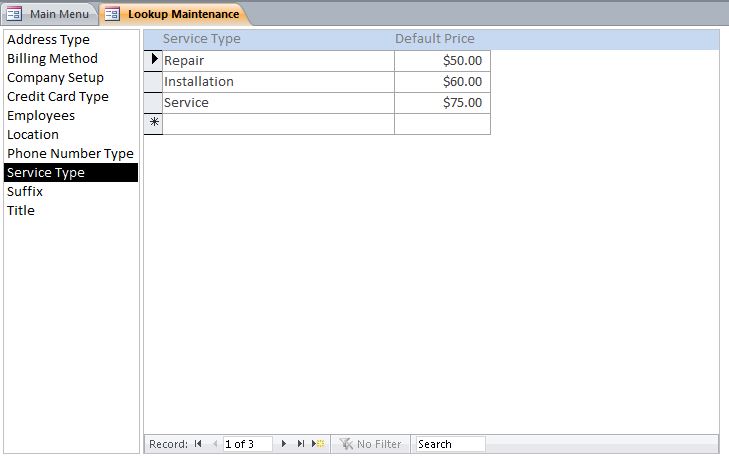Click empty Service Type cell in new row

[x=278, y=124]
